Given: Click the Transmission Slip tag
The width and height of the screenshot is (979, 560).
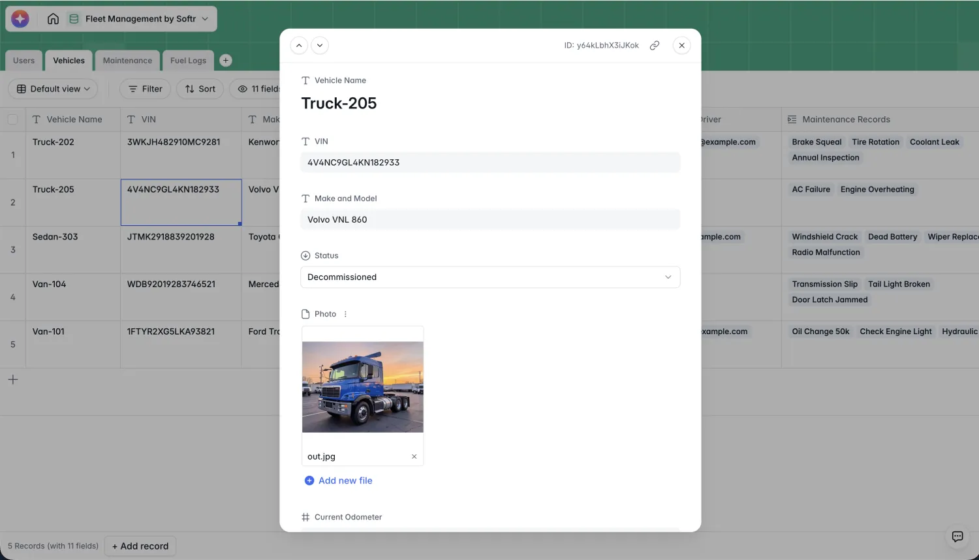Looking at the screenshot, I should [824, 285].
